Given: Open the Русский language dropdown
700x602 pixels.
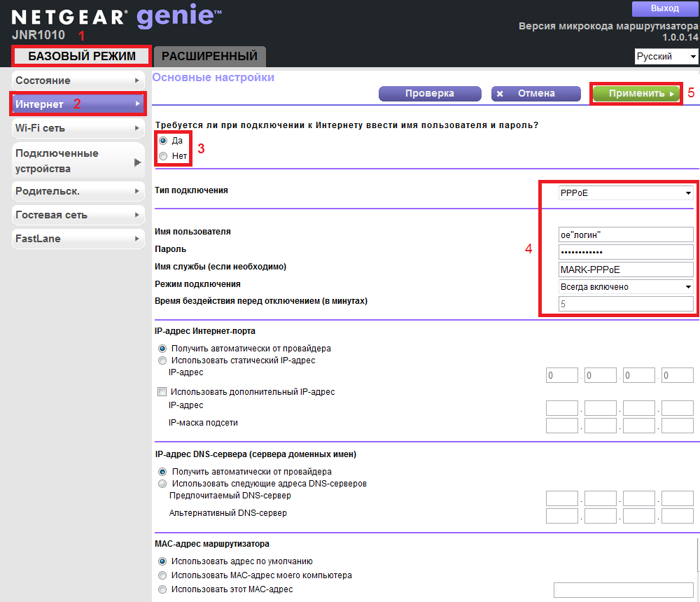Looking at the screenshot, I should 666,57.
